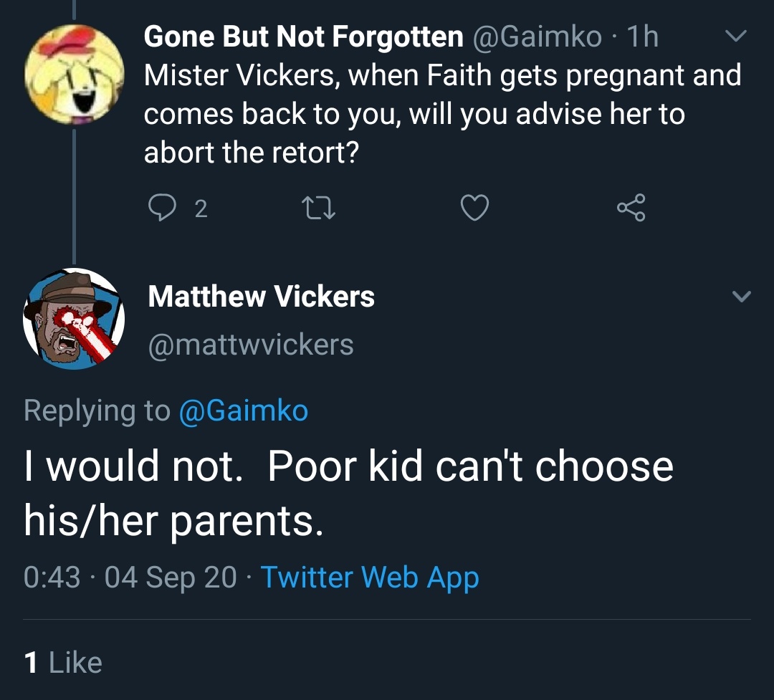Viewport: 774px width, 700px height.
Task: Open the Twitter Web App source link
Action: (x=370, y=577)
